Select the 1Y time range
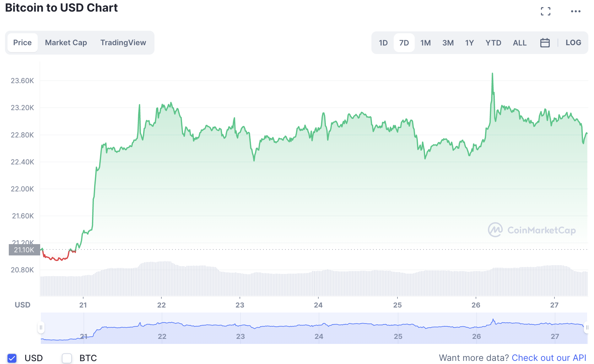 click(469, 43)
